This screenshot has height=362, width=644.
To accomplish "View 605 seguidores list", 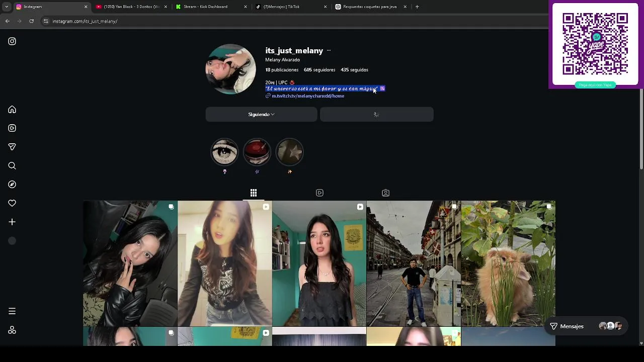I will (319, 70).
